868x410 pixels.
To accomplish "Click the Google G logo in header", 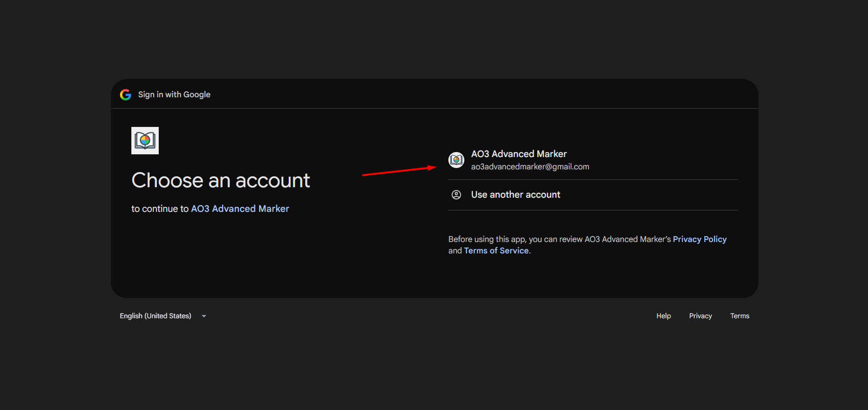I will point(125,95).
